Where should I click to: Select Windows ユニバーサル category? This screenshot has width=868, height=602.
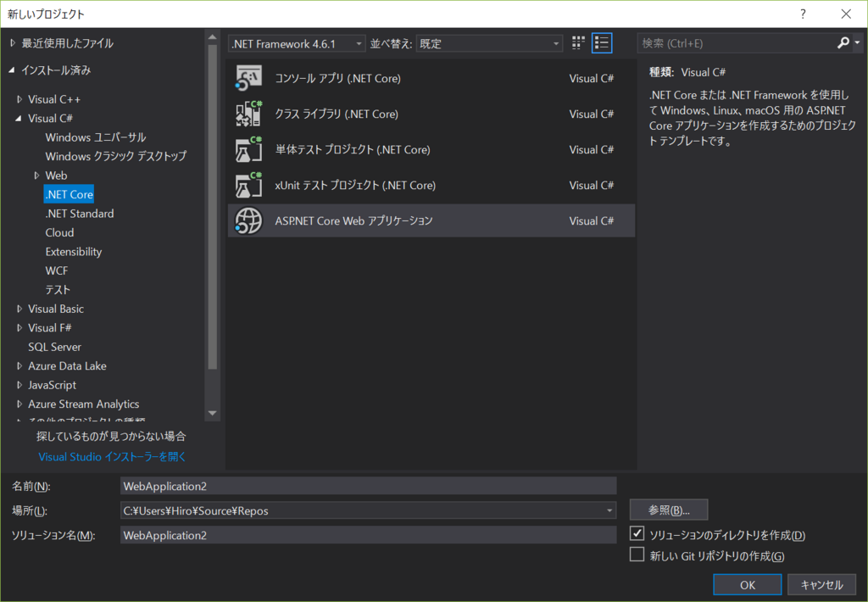point(95,137)
